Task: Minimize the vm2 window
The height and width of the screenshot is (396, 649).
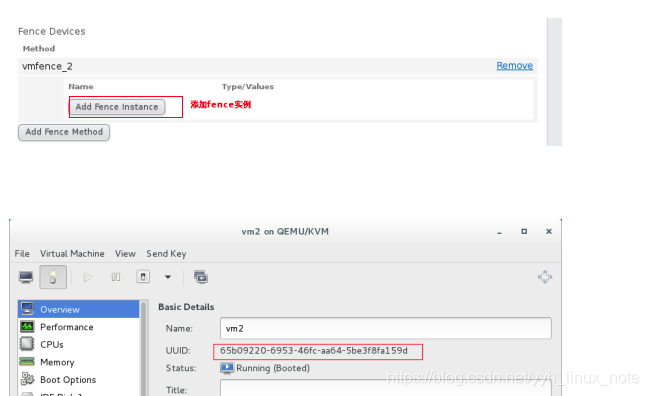Action: (500, 232)
